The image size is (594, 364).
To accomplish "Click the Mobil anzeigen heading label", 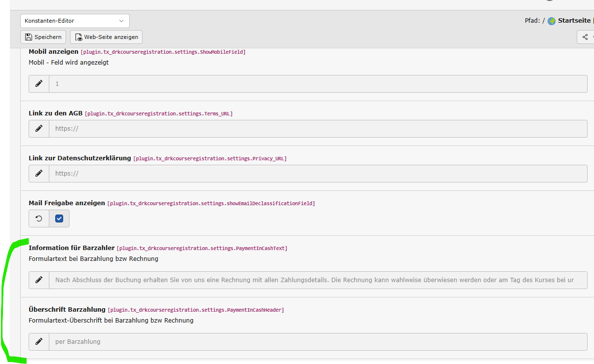I will 53,52.
